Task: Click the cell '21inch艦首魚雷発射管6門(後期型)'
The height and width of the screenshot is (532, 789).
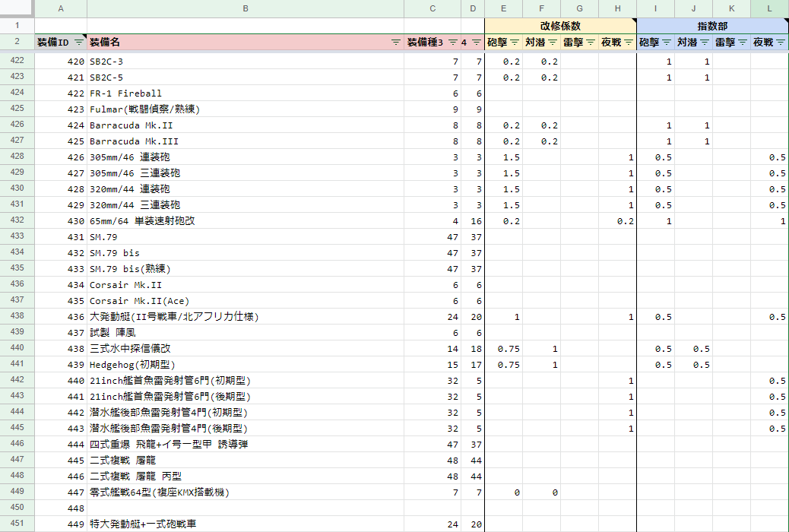Action: coord(246,397)
